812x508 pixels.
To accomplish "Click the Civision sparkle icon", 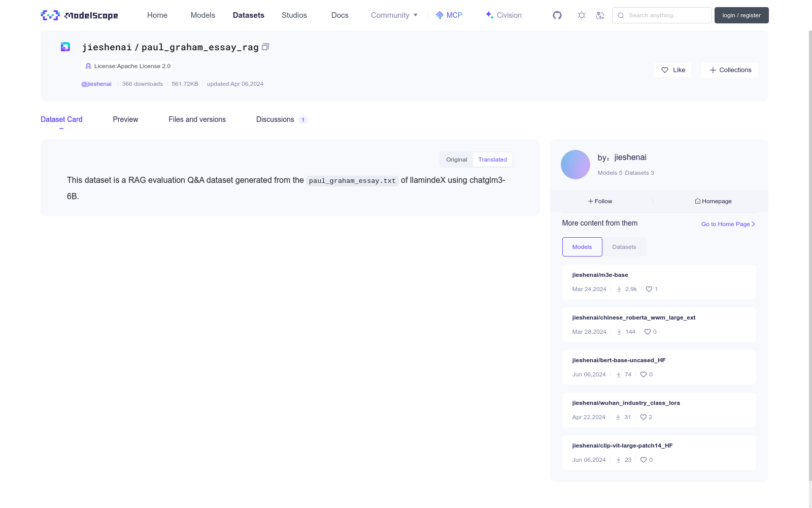I will [x=489, y=15].
